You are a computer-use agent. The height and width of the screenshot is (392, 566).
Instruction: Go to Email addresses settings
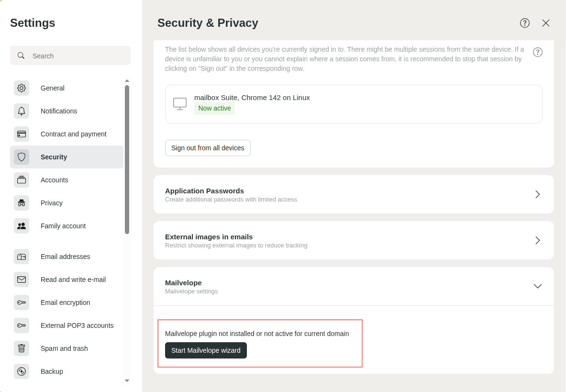pos(65,257)
